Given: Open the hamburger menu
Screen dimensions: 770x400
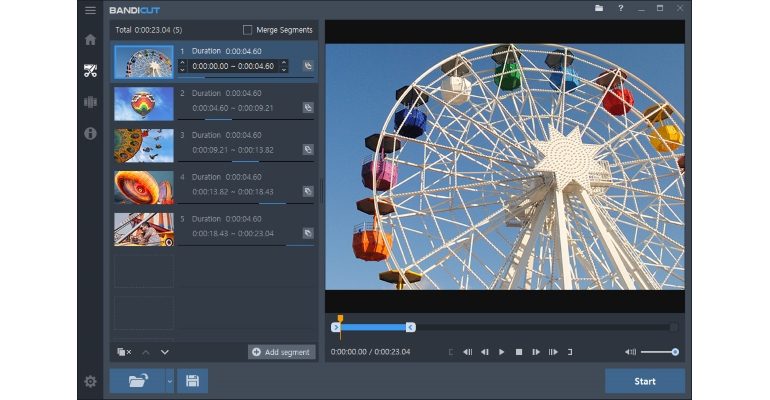Looking at the screenshot, I should pos(90,10).
